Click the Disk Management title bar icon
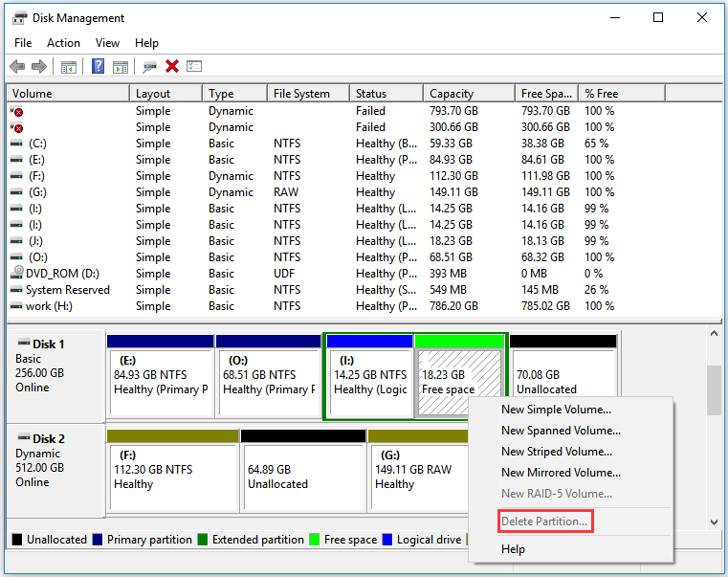 coord(19,18)
